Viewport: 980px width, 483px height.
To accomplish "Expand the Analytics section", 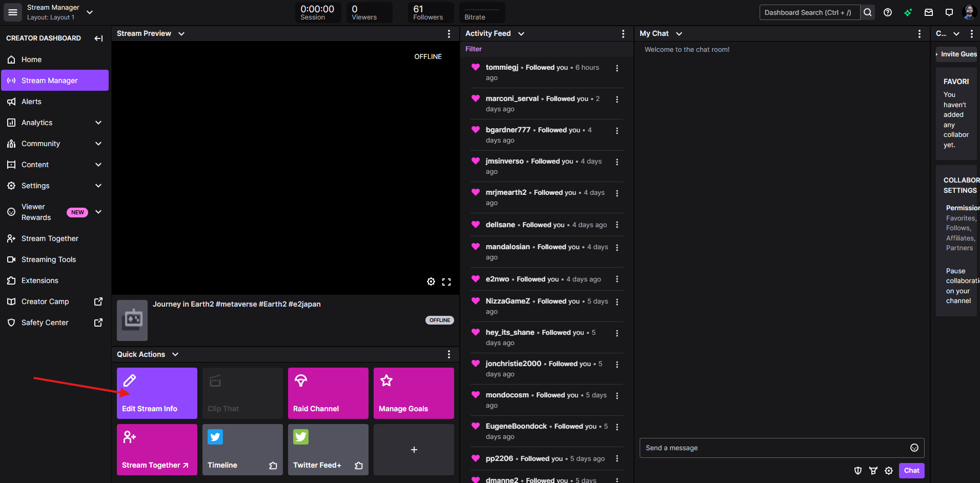I will tap(98, 123).
